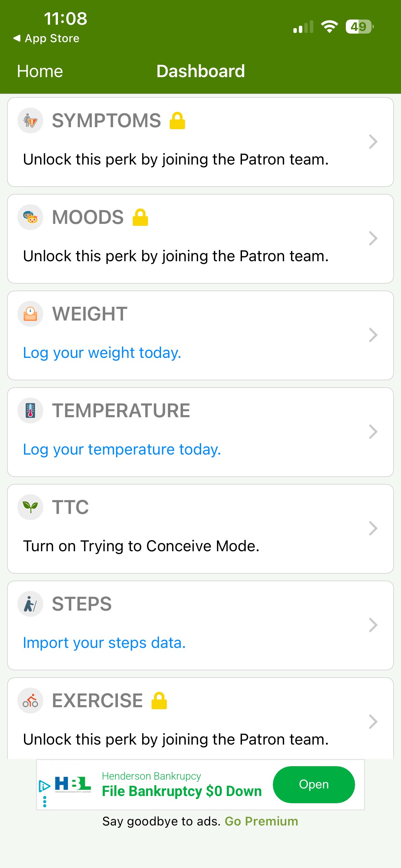This screenshot has height=868, width=401.
Task: Tap the Steps hiker icon
Action: pos(30,604)
